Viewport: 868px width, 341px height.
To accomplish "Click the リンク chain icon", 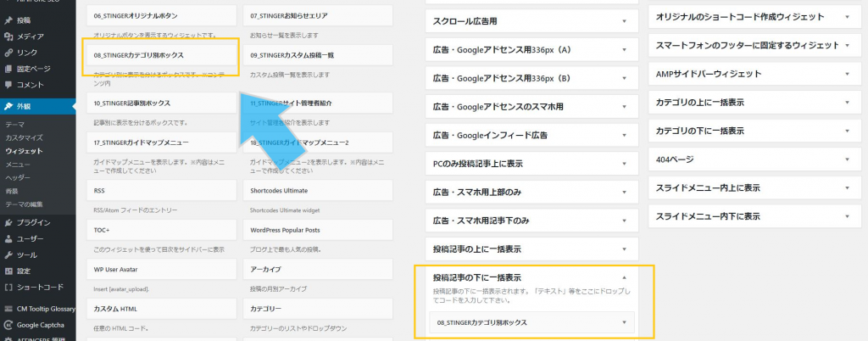I will [8, 53].
